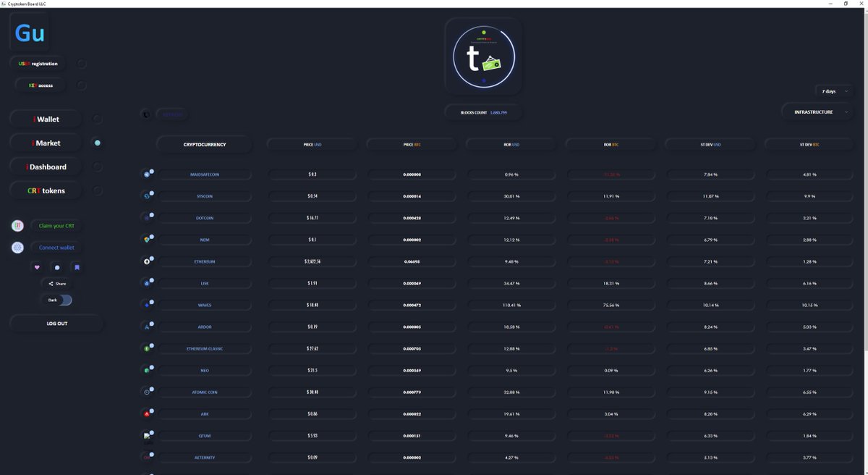Open the iMarket section
The image size is (868, 475).
pyautogui.click(x=46, y=143)
